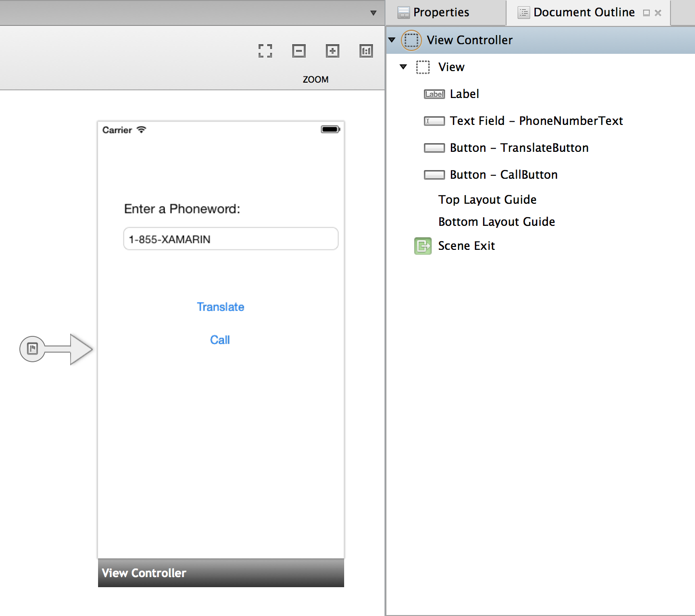695x616 pixels.
Task: Select Button - TranslateButton in outline
Action: coord(519,148)
